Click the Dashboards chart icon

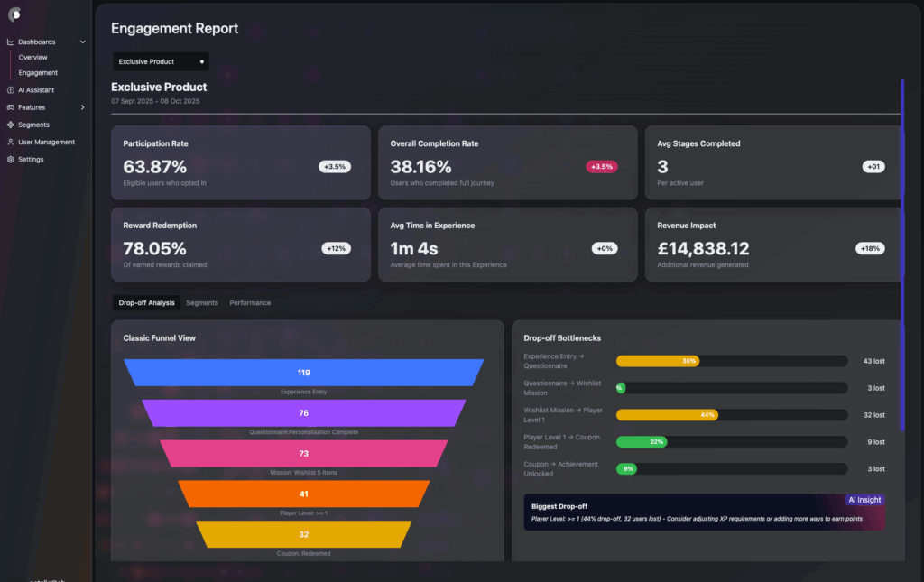click(10, 42)
